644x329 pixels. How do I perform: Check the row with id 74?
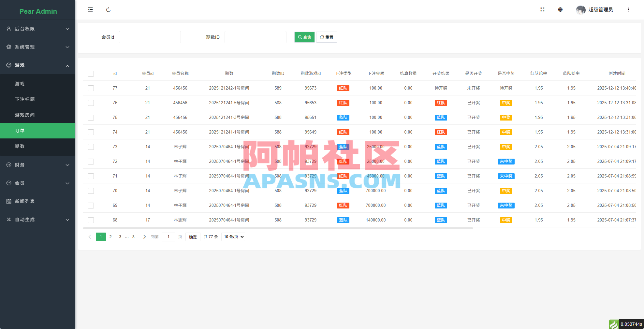point(91,132)
